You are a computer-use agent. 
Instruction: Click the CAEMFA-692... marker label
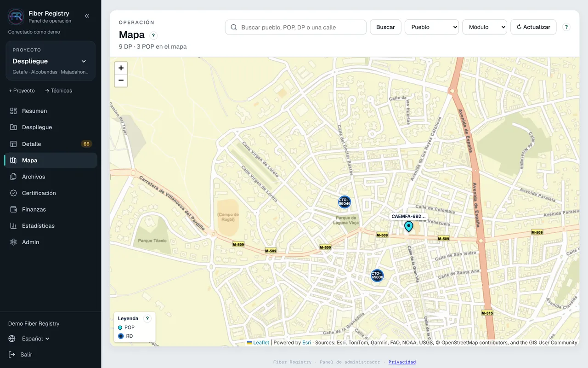click(x=408, y=216)
